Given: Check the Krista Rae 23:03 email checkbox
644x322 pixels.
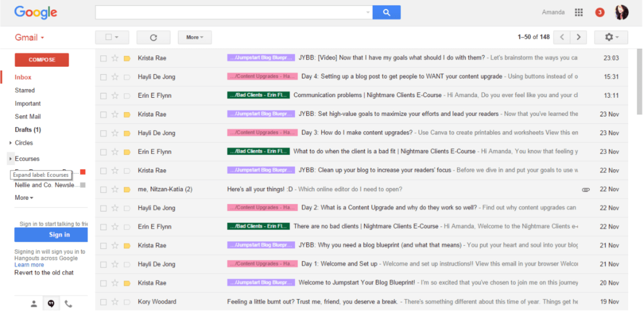Looking at the screenshot, I should (103, 58).
